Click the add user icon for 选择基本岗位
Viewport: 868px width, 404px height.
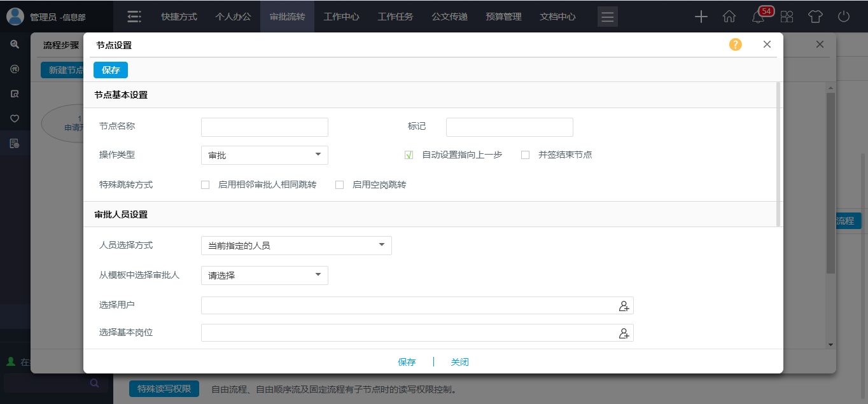[x=624, y=333]
